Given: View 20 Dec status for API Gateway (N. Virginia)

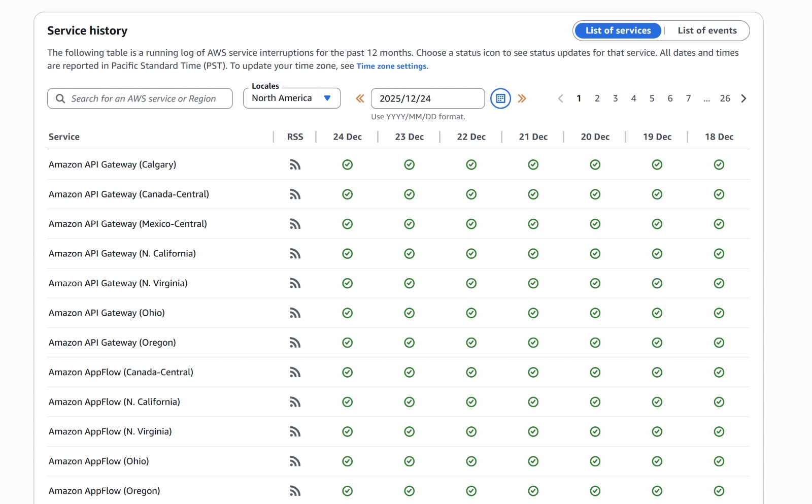Looking at the screenshot, I should (x=595, y=283).
